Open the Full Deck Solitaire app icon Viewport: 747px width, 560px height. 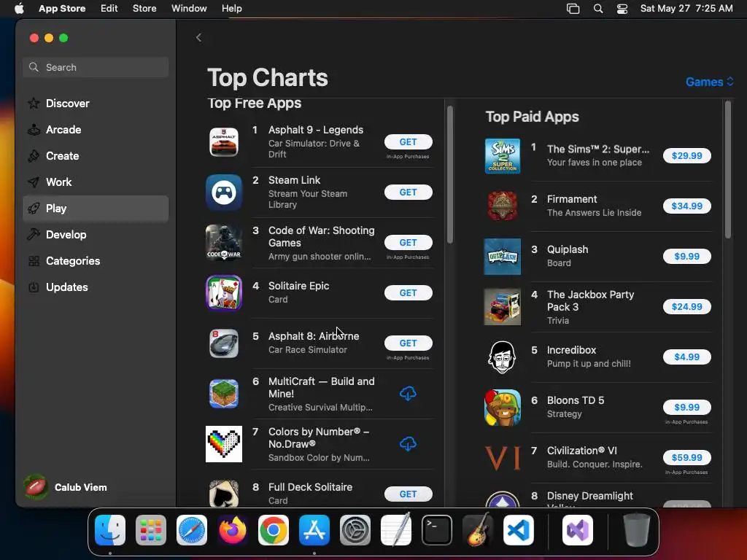[x=223, y=494]
